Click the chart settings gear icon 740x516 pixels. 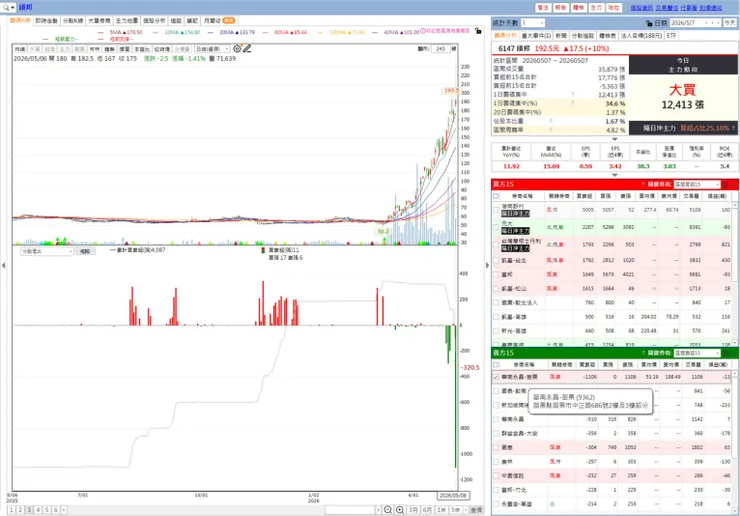point(237,49)
